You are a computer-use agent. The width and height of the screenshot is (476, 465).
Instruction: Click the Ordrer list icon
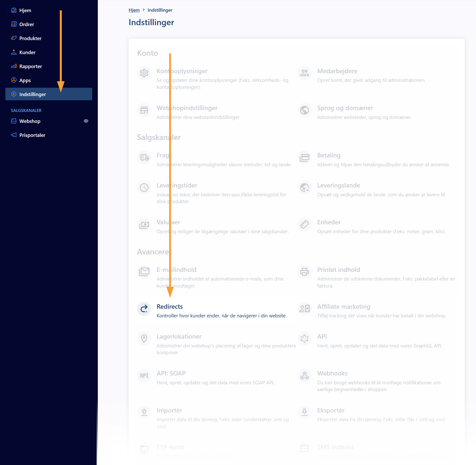[14, 24]
